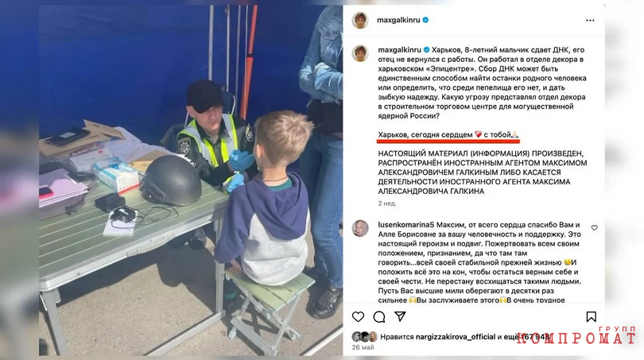This screenshot has height=360, width=644.
Task: Click verified badge beside header username
Action: 425,20
